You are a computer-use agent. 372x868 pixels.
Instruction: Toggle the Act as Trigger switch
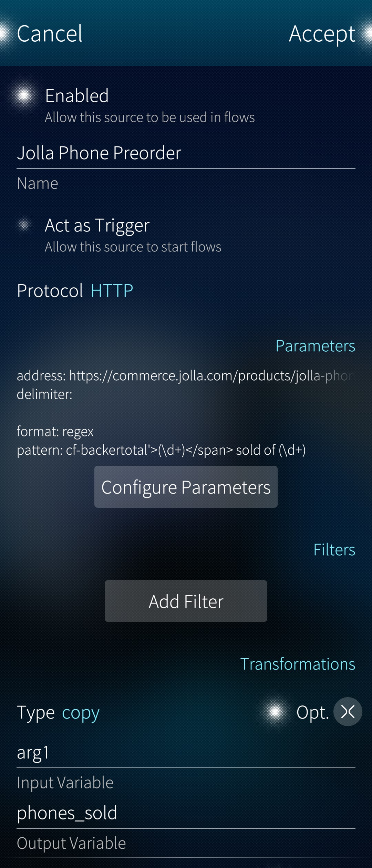click(24, 225)
